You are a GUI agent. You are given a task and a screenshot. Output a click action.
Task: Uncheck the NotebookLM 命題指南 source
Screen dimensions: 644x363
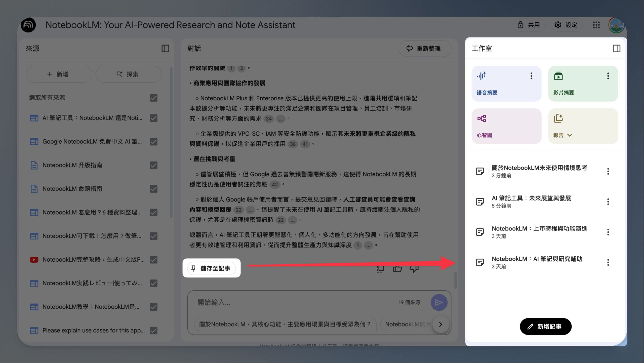(153, 189)
